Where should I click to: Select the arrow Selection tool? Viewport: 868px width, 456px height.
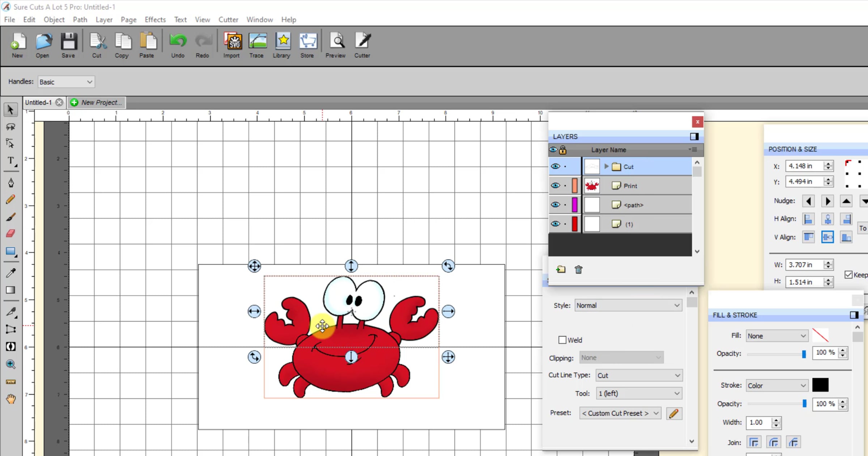(10, 110)
